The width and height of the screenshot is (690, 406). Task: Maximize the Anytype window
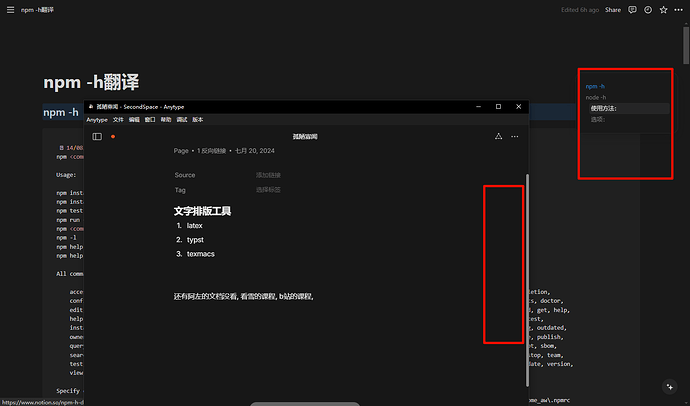coord(498,106)
